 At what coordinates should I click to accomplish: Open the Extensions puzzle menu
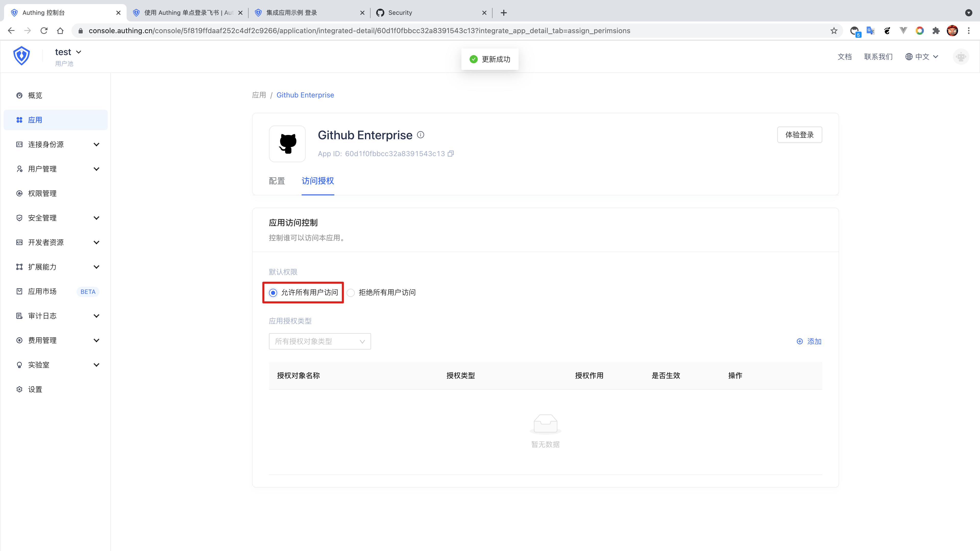pyautogui.click(x=936, y=31)
